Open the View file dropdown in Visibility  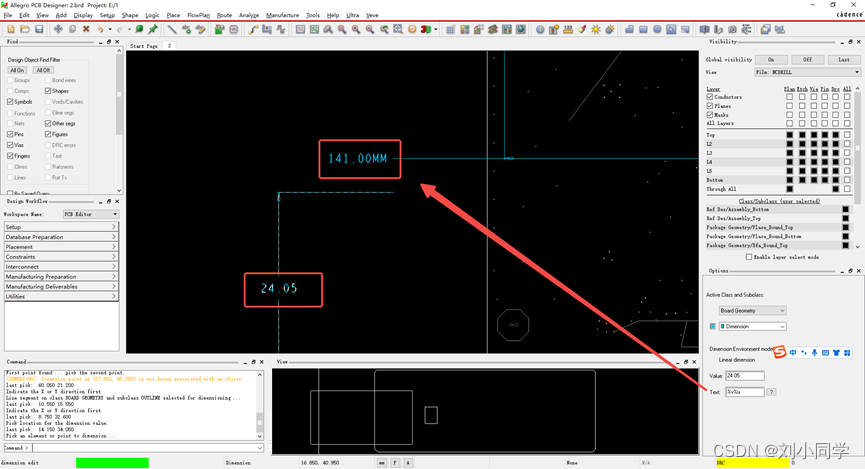(806, 72)
